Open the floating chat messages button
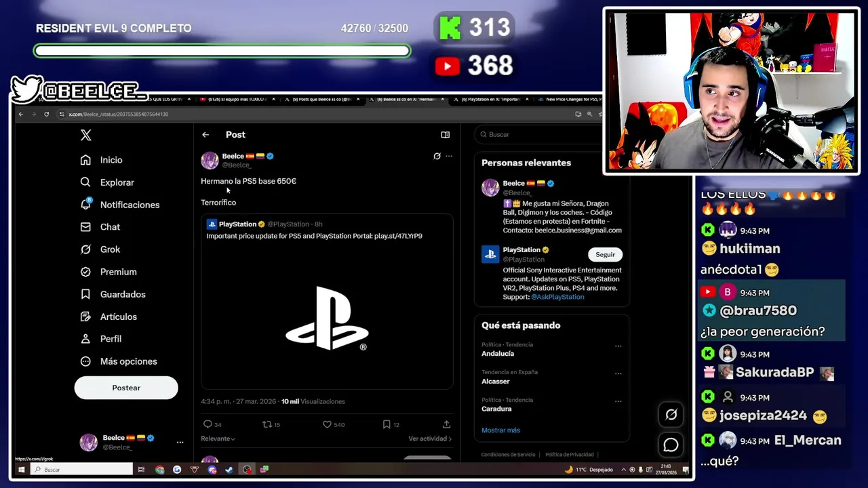Viewport: 868px width, 488px height. pyautogui.click(x=671, y=445)
